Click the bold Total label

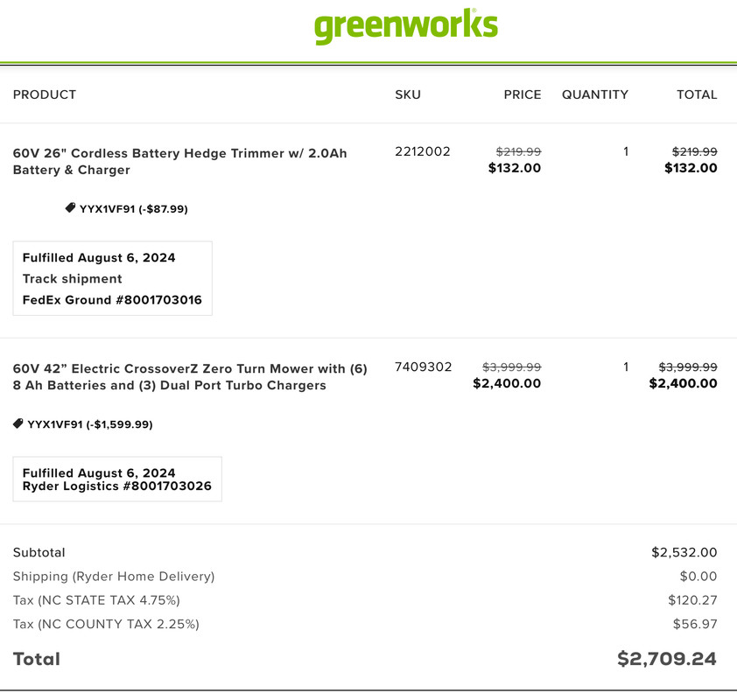pyautogui.click(x=37, y=659)
